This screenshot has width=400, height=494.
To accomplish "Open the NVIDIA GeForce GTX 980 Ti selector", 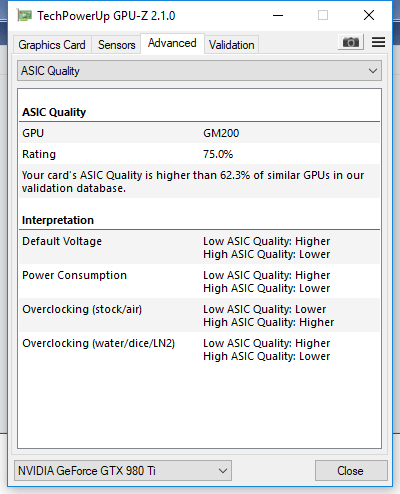I will [x=123, y=471].
